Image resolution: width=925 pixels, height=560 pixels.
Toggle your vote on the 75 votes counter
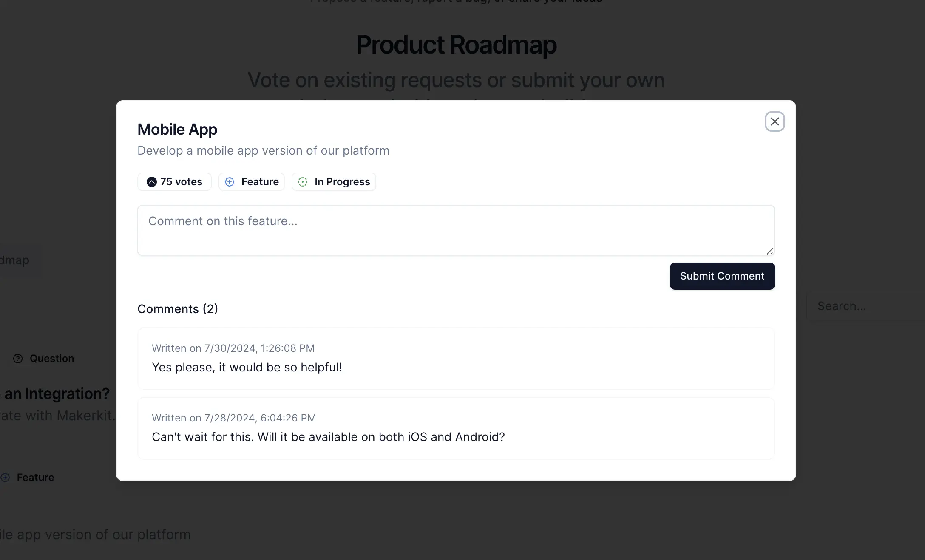coord(174,182)
